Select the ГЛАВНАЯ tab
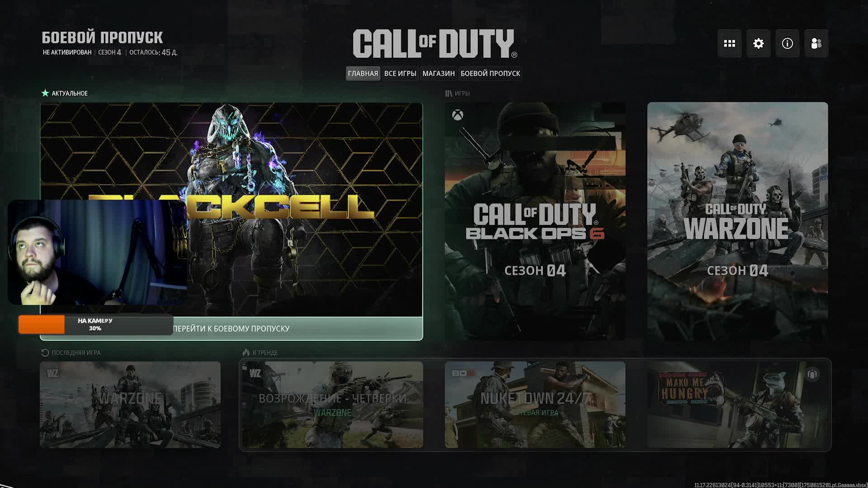Viewport: 868px width, 488px height. 363,73
